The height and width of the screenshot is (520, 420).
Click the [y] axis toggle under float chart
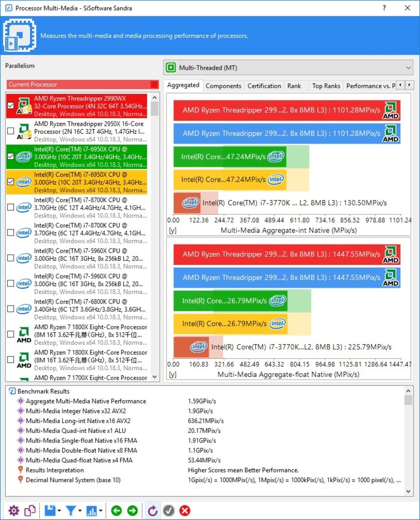[x=173, y=374]
